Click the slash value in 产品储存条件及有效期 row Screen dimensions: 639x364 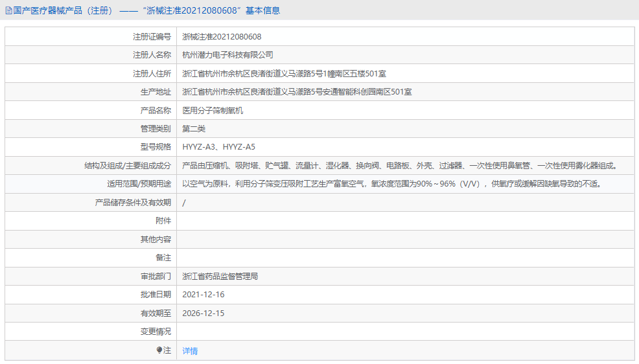click(184, 203)
